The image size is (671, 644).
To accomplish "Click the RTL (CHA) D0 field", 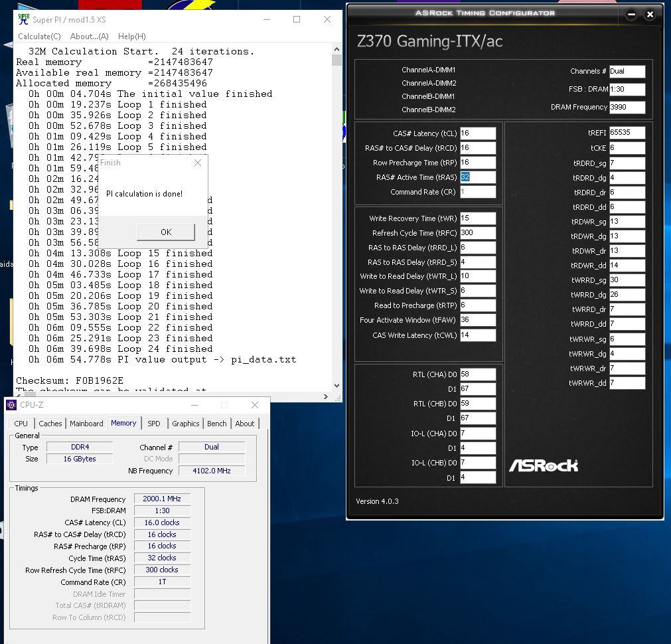I will pos(478,374).
